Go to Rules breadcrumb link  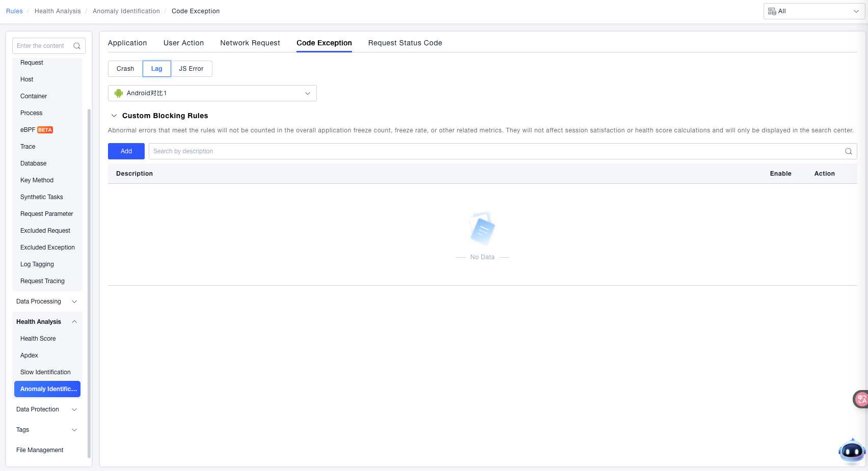pyautogui.click(x=14, y=11)
